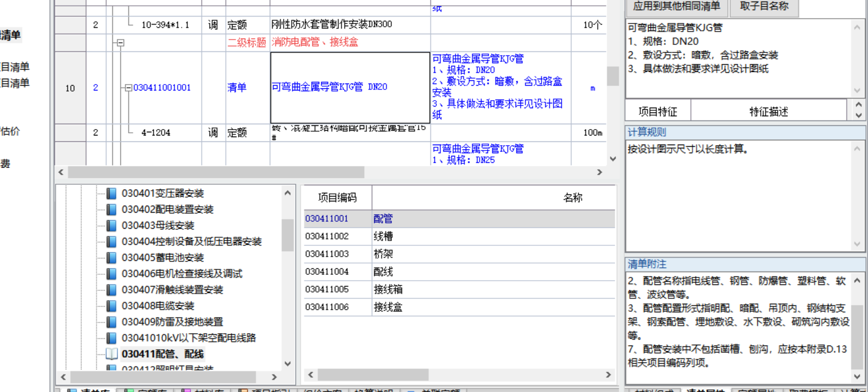Viewport: 868px width, 392px height.
Task: Click the 项目特征 column header
Action: pos(658,111)
